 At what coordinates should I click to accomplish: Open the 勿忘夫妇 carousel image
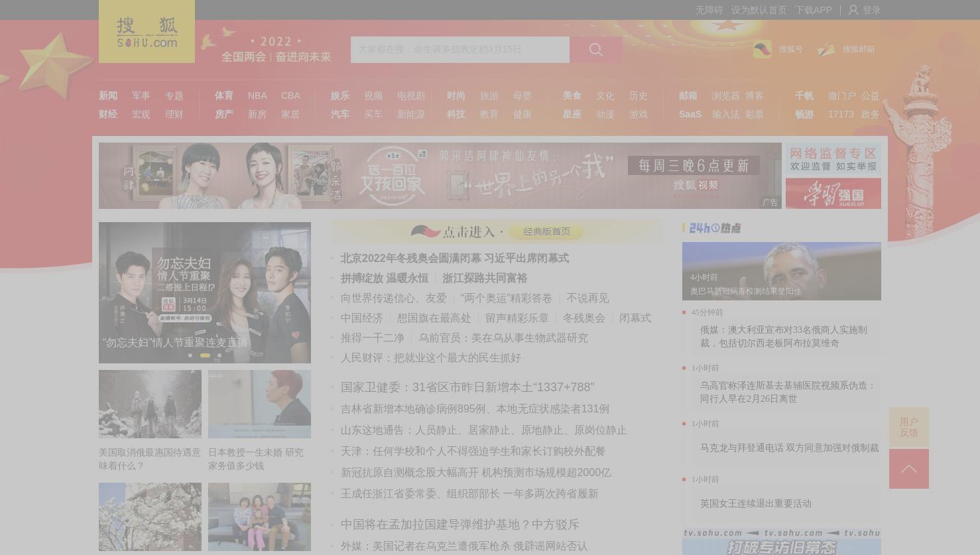[x=205, y=292]
